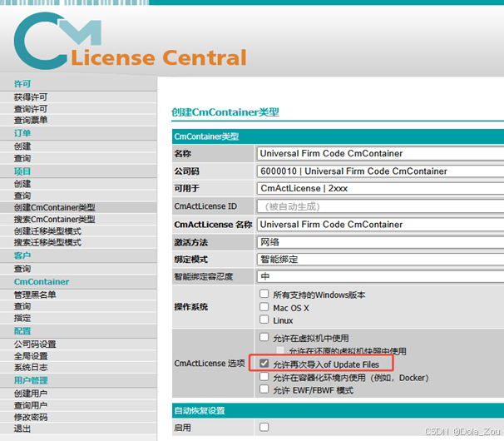Check 所有支持的Windows版本 checkbox

click(x=264, y=294)
